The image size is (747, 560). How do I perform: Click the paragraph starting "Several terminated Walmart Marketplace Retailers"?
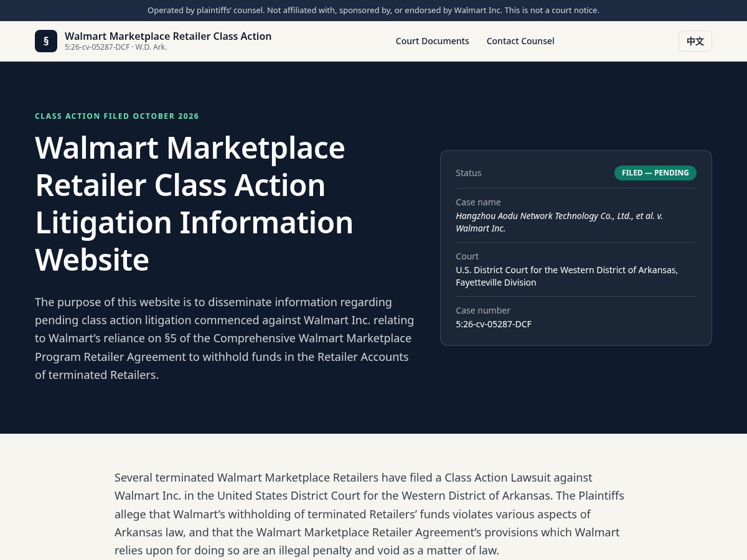[x=370, y=514]
